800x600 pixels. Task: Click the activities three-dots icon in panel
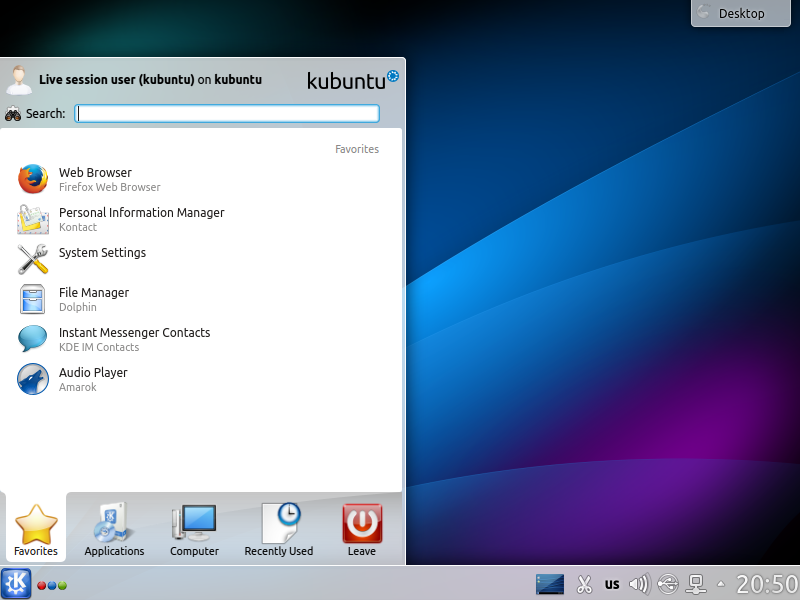(52, 585)
